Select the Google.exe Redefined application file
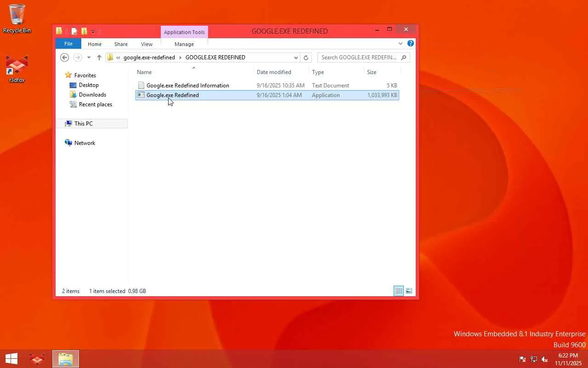Image resolution: width=588 pixels, height=368 pixels. (x=267, y=95)
